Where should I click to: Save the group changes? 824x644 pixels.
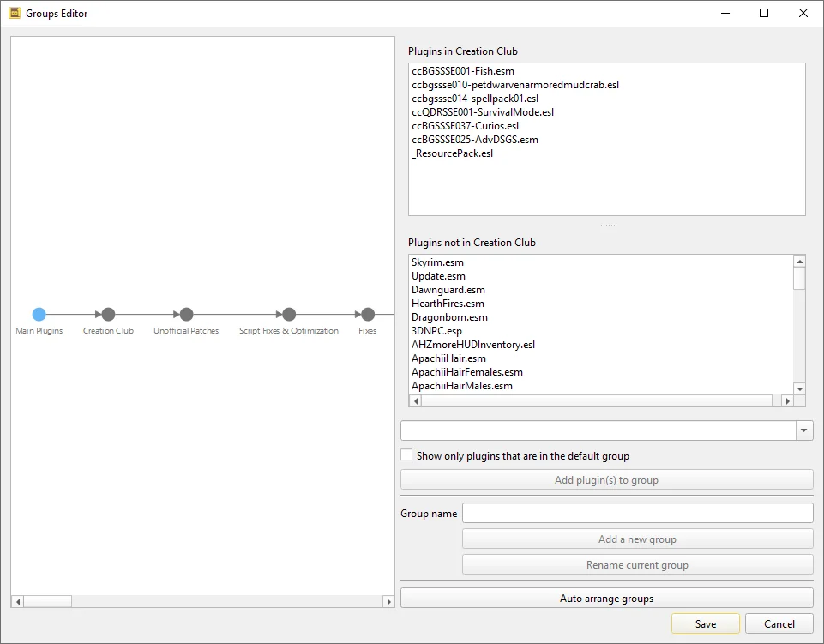(705, 623)
